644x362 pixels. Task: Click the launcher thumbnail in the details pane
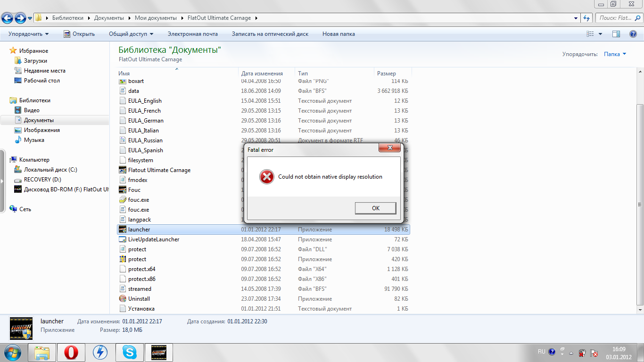click(x=21, y=329)
